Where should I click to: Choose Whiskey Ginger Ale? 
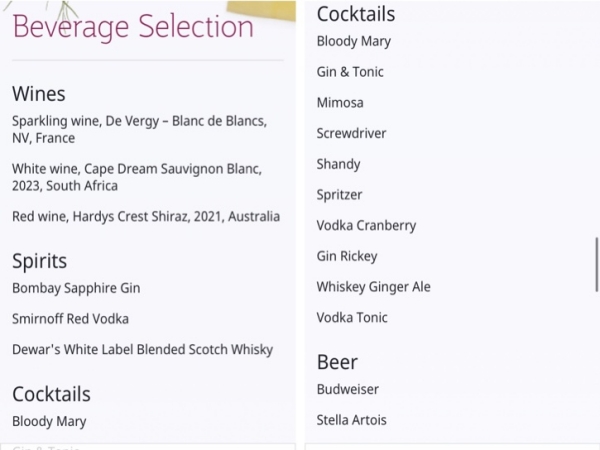[374, 287]
